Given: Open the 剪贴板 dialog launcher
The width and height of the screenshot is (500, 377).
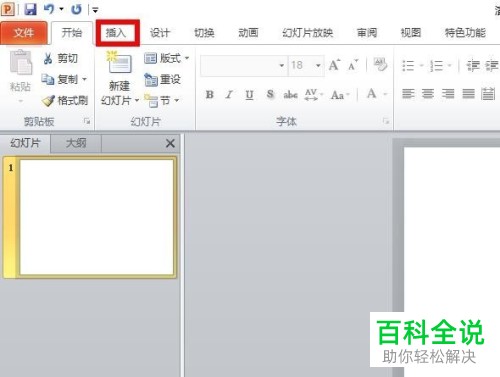Looking at the screenshot, I should pyautogui.click(x=87, y=122).
